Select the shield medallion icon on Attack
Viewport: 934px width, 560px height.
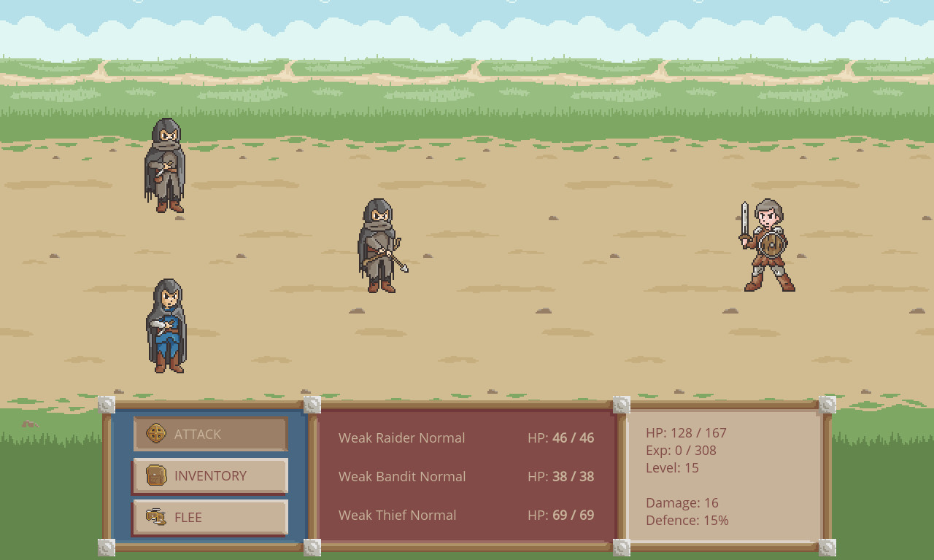(155, 433)
